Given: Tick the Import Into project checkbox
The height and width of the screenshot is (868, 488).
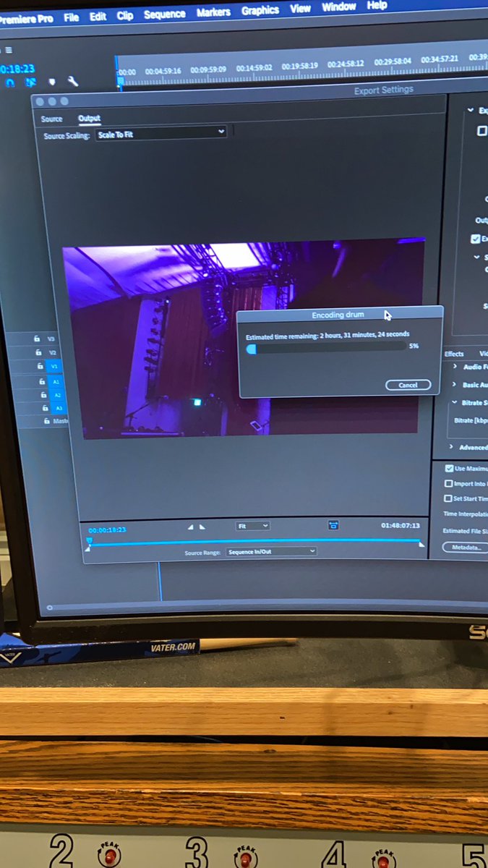Looking at the screenshot, I should tap(449, 484).
